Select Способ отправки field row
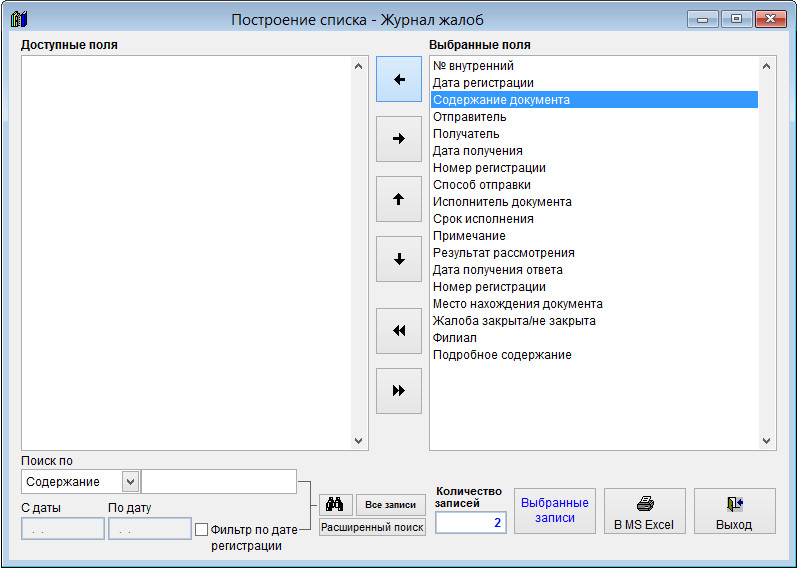The height and width of the screenshot is (568, 797). point(594,185)
